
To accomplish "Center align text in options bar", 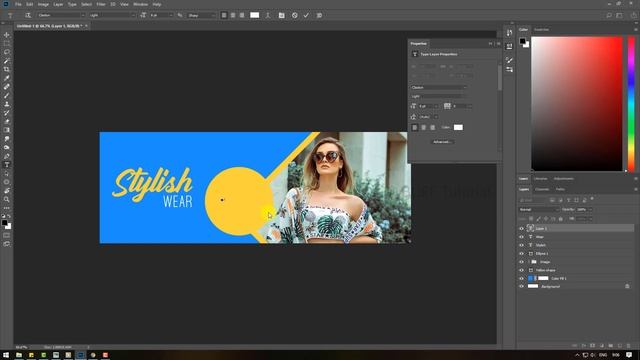I will (233, 15).
